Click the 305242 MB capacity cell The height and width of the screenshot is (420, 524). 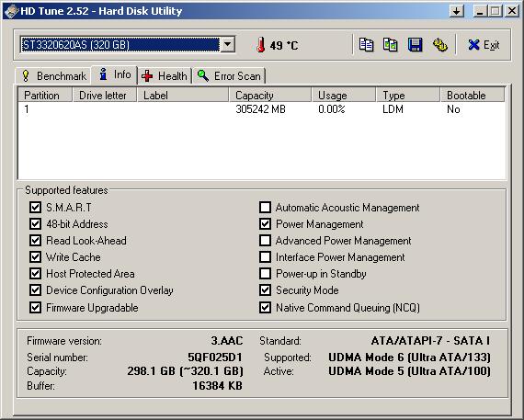[260, 109]
